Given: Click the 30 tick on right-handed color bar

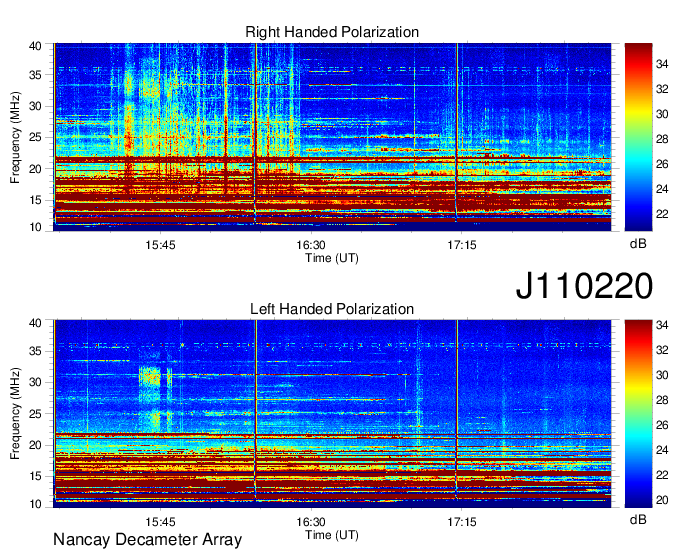Looking at the screenshot, I should [662, 114].
